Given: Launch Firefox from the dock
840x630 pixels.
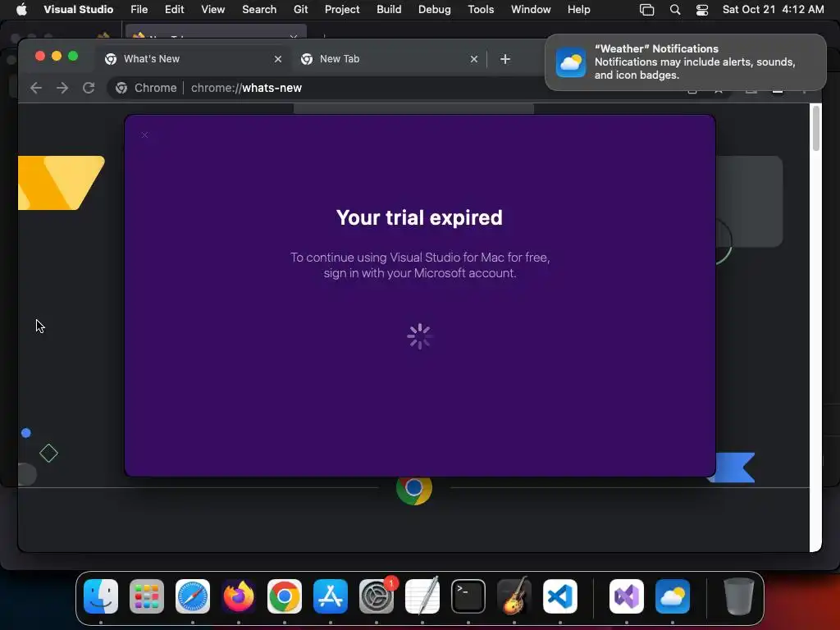Looking at the screenshot, I should tap(239, 596).
